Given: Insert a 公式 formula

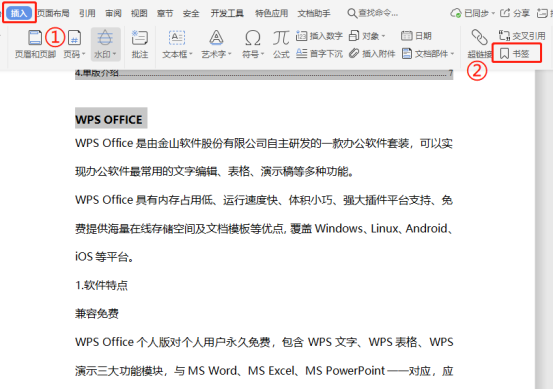Looking at the screenshot, I should coord(281,44).
